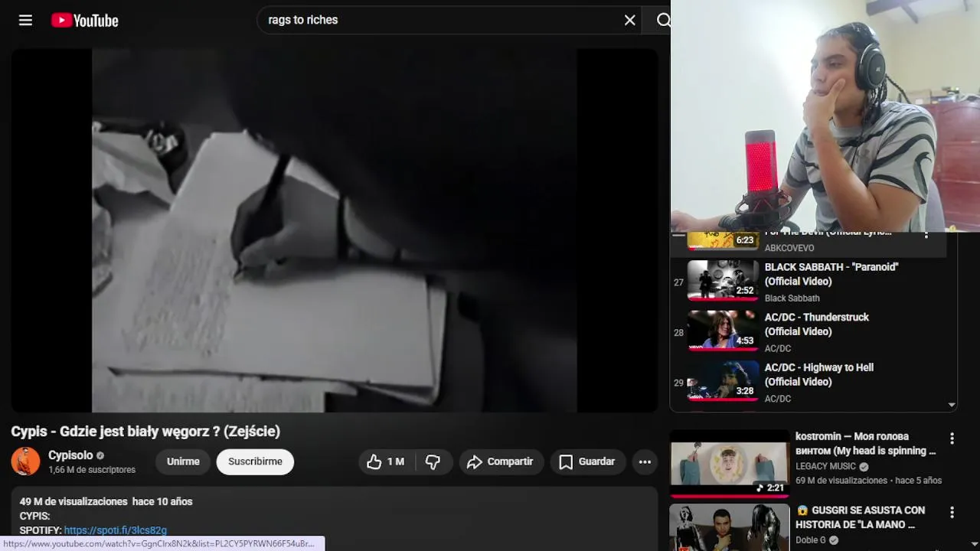
Task: Open the GUSGRI SE ASUSTA video thumbnail
Action: coord(730,527)
